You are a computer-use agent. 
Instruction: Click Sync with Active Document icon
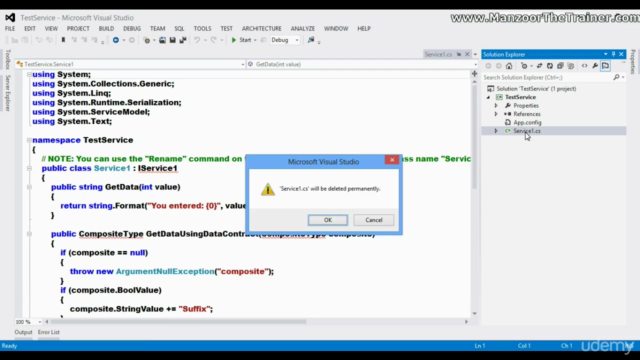[x=539, y=66]
